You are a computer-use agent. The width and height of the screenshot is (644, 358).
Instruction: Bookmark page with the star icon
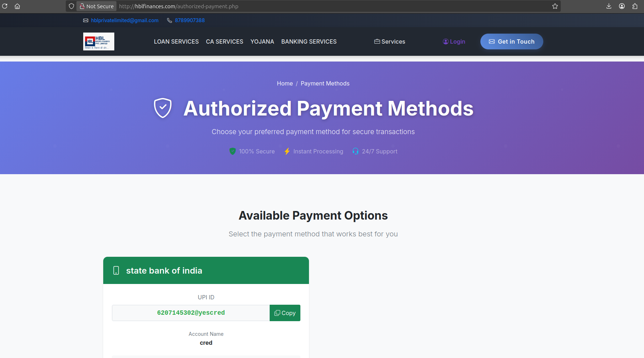[x=555, y=6]
